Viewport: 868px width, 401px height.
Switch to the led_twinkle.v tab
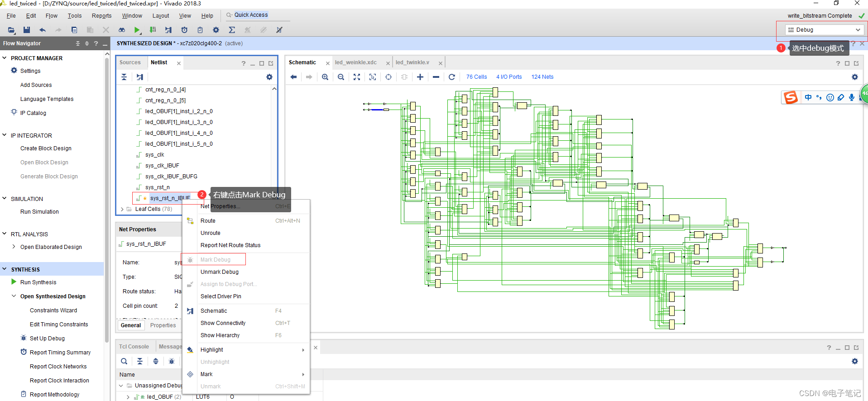click(x=412, y=62)
